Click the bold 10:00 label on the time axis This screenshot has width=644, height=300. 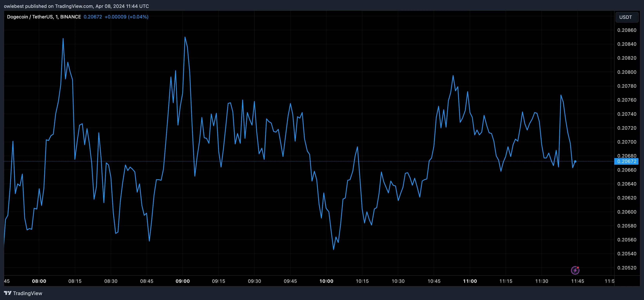[x=327, y=281]
